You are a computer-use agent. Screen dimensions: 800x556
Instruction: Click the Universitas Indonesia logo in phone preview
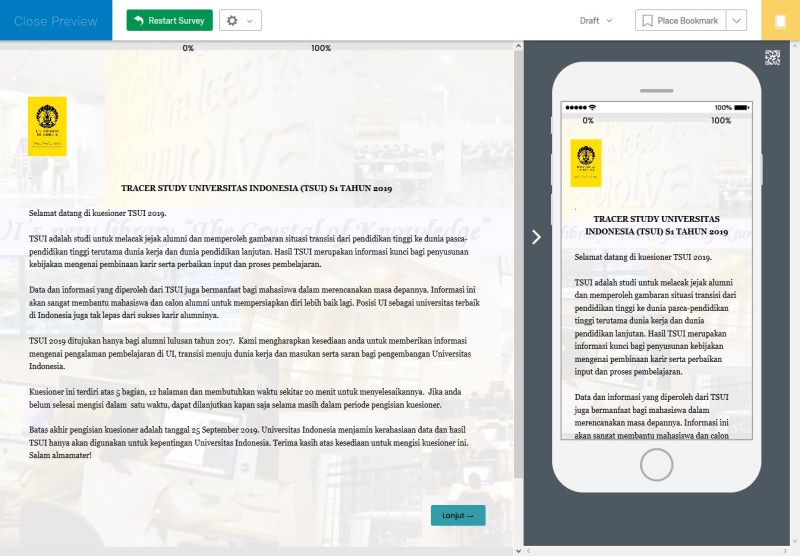pyautogui.click(x=586, y=163)
